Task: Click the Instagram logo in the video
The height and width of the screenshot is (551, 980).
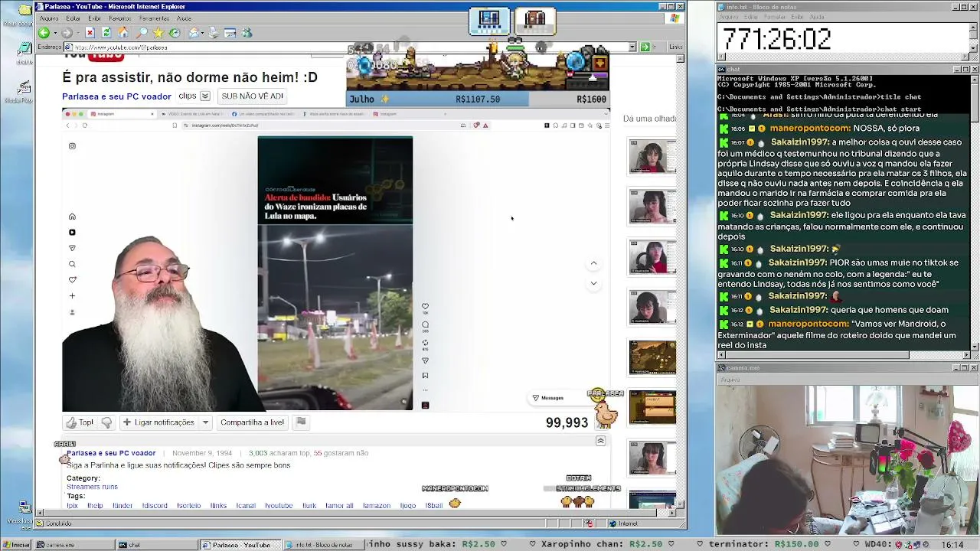Action: (72, 146)
